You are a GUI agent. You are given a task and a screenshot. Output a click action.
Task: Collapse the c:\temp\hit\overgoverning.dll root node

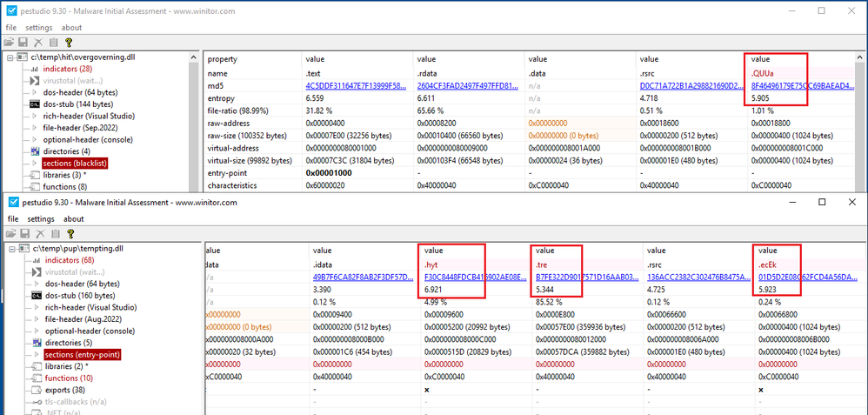[10, 57]
